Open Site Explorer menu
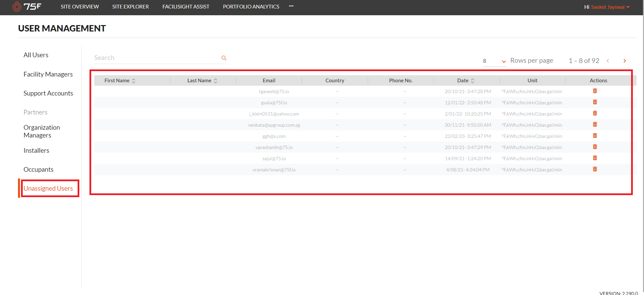Screen dimensions: 644x295 (x=130, y=6)
